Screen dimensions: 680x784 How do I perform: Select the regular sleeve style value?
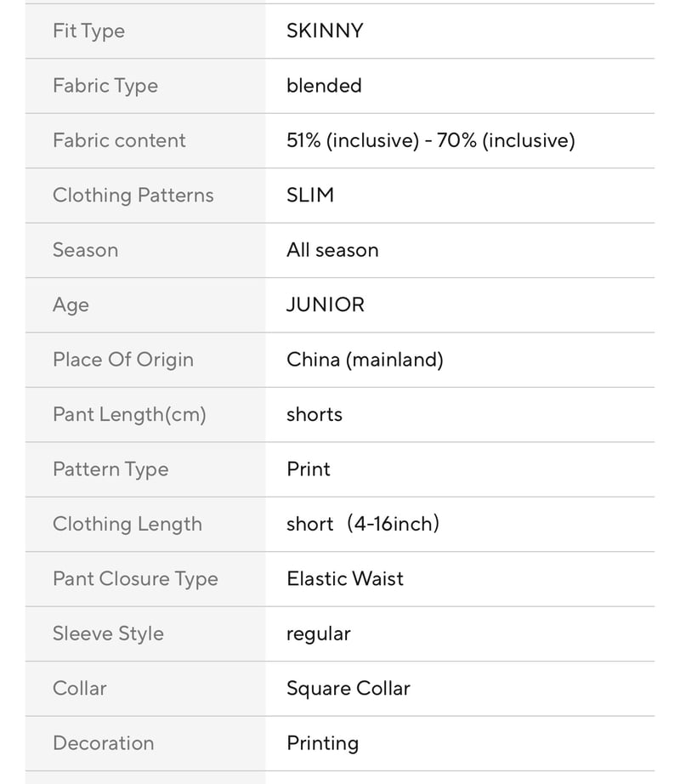coord(319,634)
